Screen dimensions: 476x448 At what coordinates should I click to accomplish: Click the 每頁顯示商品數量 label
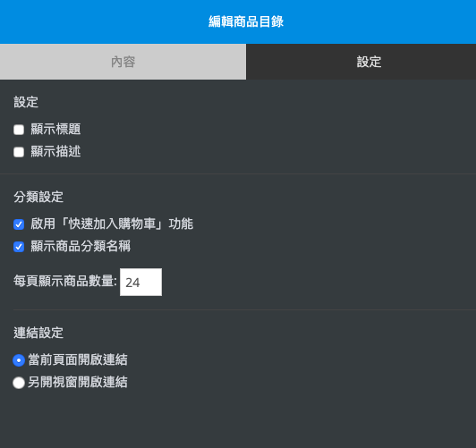(65, 281)
